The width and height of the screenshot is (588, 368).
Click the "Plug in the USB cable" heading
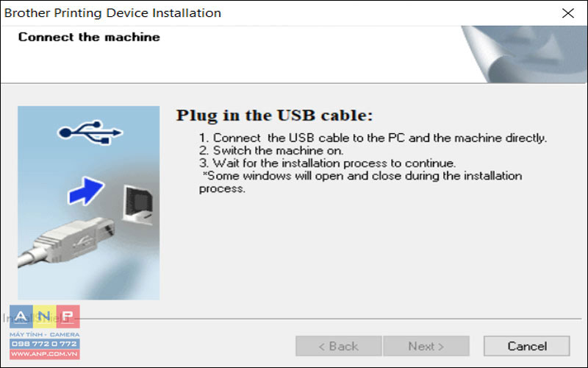pos(274,116)
